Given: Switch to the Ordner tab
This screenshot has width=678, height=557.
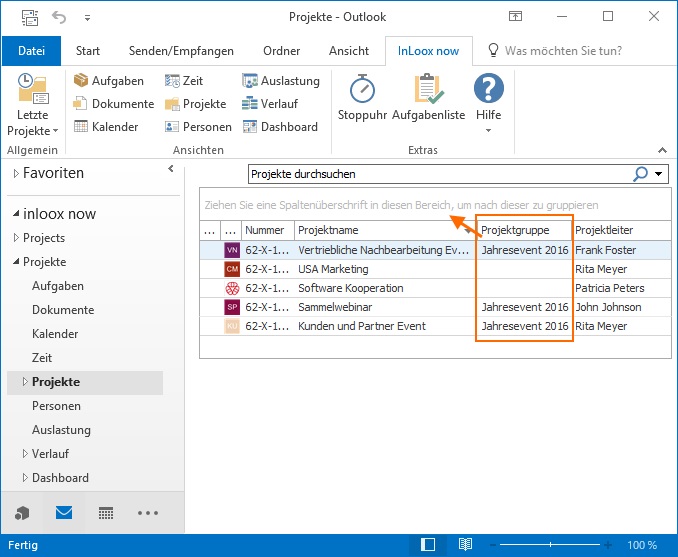Looking at the screenshot, I should (x=281, y=51).
